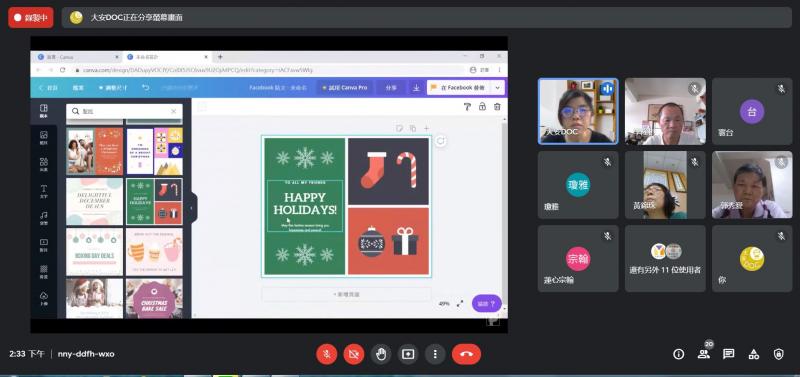This screenshot has height=377, width=800.
Task: Open the Canva video side tab
Action: point(44,245)
